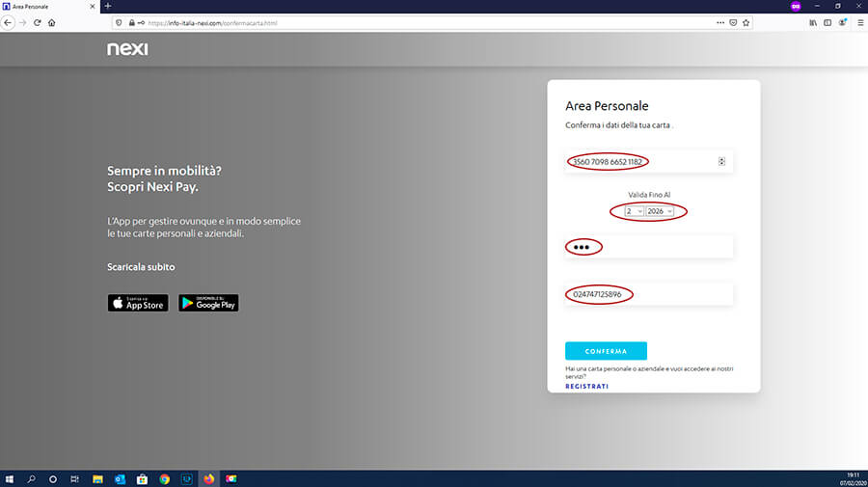Go back with the browser back arrow
868x487 pixels.
point(8,23)
